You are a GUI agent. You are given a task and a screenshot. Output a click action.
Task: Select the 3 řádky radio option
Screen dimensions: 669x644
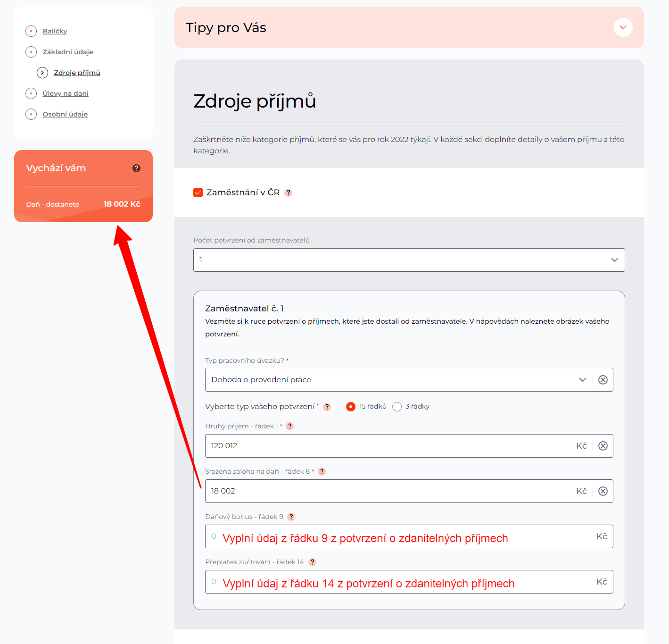tap(397, 407)
